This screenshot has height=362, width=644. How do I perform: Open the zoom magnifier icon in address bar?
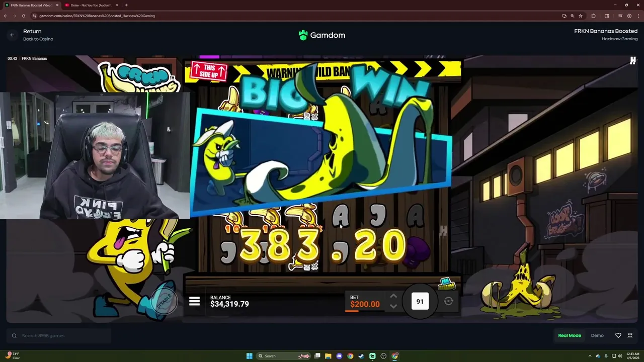pyautogui.click(x=572, y=16)
